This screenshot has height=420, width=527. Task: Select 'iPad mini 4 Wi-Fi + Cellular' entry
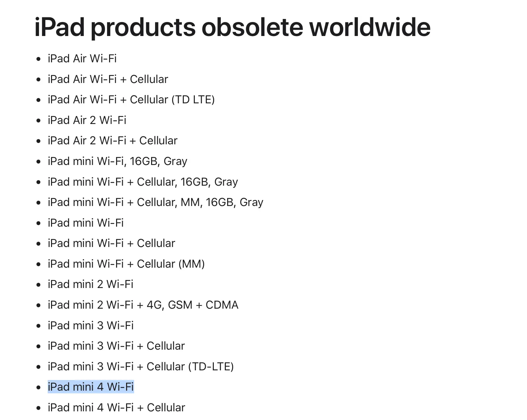pyautogui.click(x=116, y=408)
